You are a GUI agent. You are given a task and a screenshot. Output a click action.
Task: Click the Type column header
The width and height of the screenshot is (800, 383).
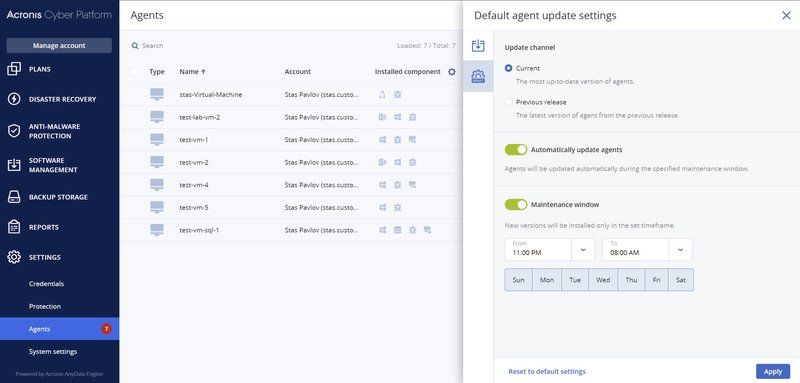point(157,72)
